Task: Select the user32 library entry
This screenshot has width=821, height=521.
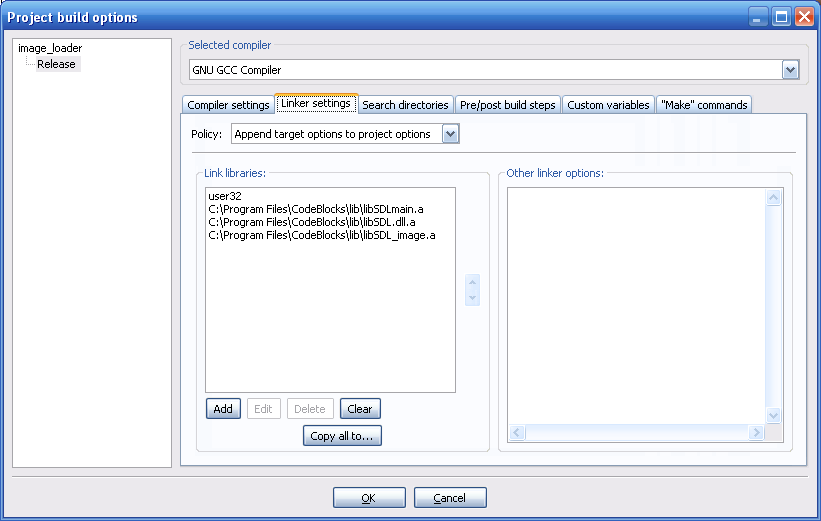Action: pos(225,196)
